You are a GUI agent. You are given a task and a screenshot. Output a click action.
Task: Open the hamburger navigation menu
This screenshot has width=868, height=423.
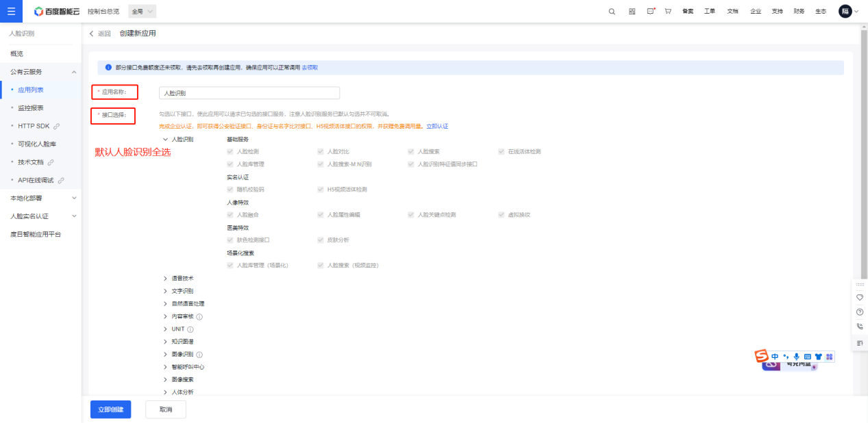[x=11, y=11]
